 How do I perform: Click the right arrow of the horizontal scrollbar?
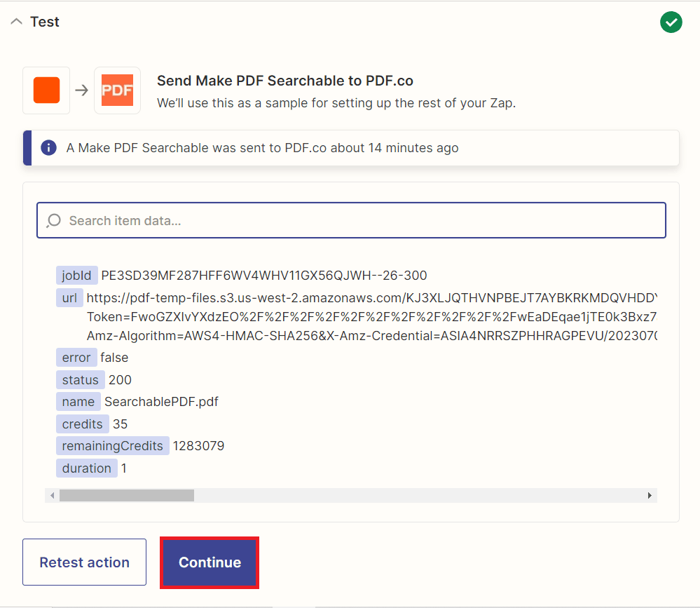[x=650, y=495]
